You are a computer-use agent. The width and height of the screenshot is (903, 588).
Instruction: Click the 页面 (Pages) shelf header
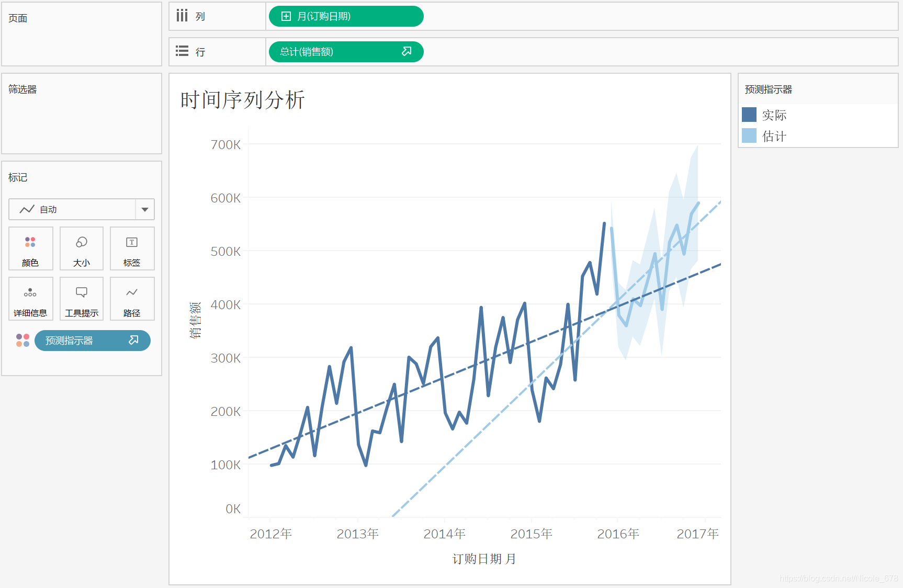(18, 18)
